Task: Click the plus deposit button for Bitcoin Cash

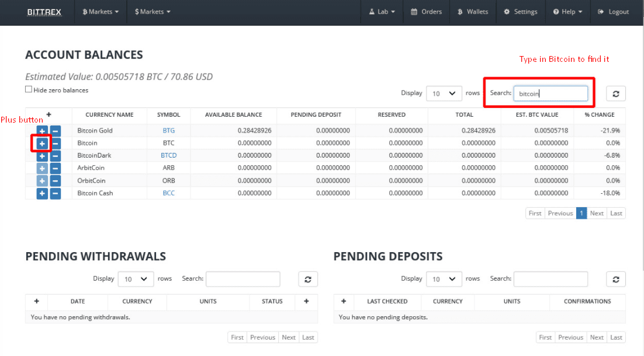Action: 42,194
